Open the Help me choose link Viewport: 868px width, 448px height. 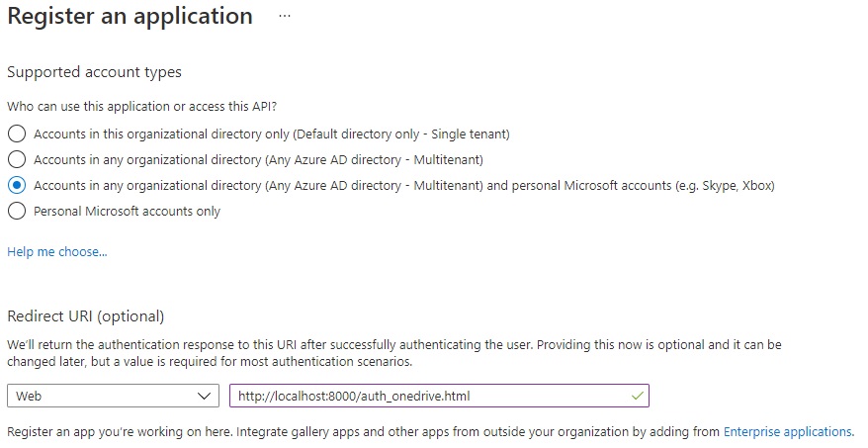point(57,252)
